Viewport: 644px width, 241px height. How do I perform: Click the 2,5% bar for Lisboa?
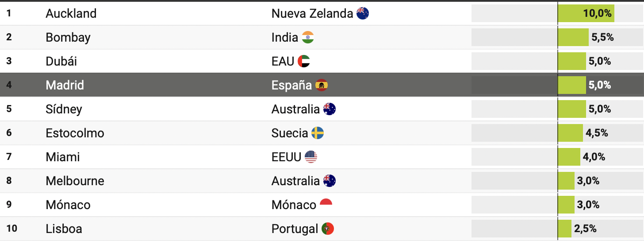point(565,229)
